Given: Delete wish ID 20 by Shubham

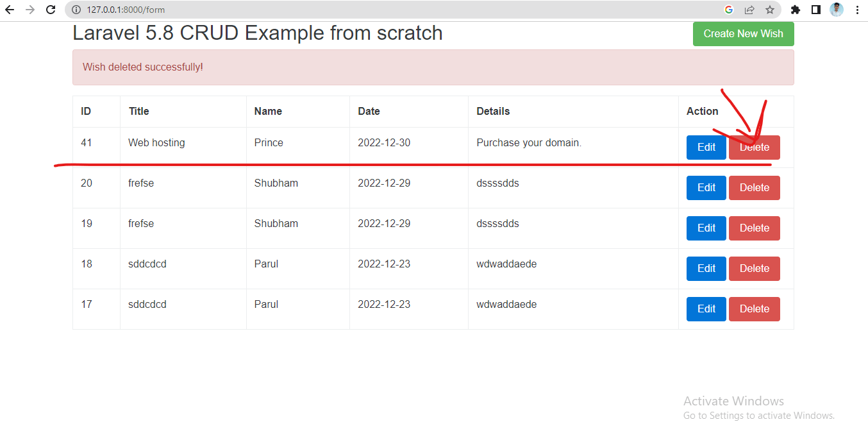Looking at the screenshot, I should 754,187.
